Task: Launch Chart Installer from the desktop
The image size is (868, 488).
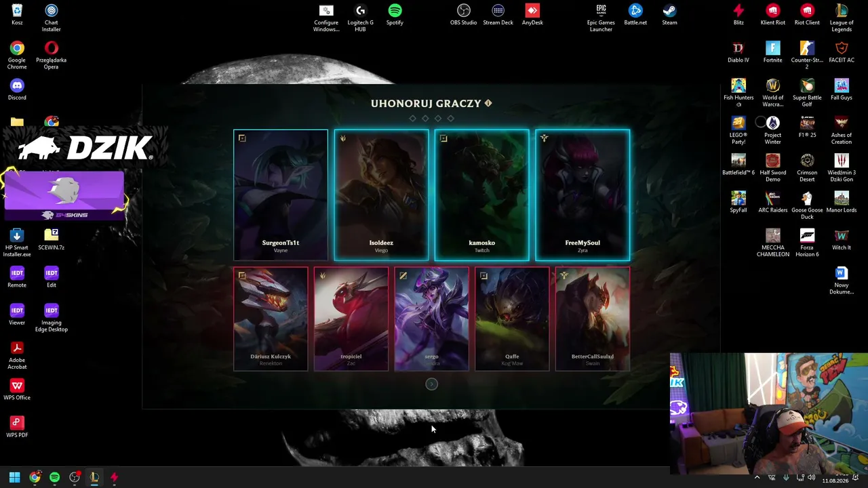Action: (x=52, y=18)
